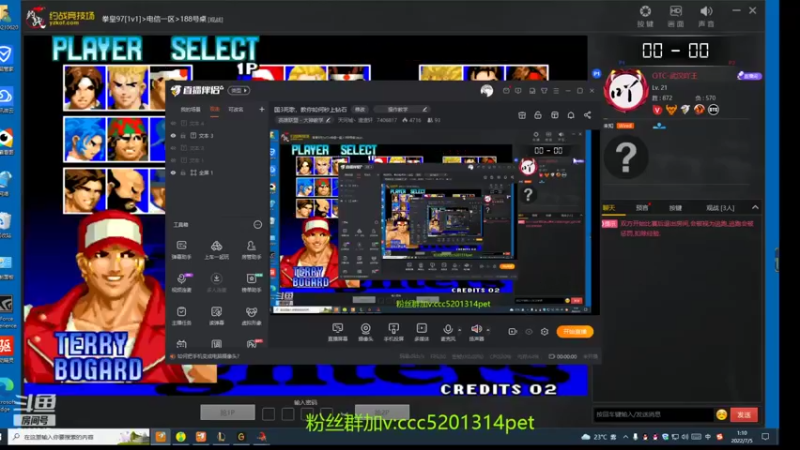800x450 pixels.
Task: Open key settings in the game platform header
Action: pos(645,16)
